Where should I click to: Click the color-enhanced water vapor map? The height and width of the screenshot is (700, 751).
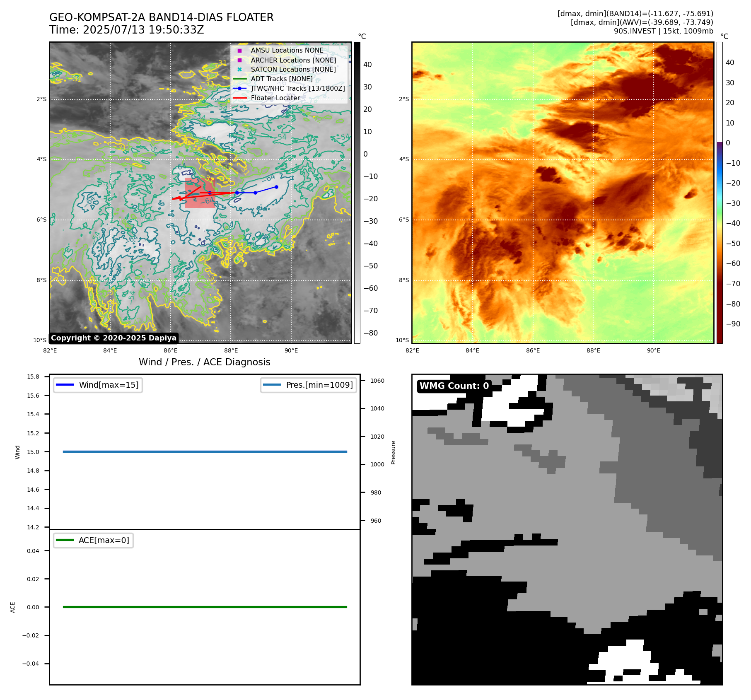(563, 193)
